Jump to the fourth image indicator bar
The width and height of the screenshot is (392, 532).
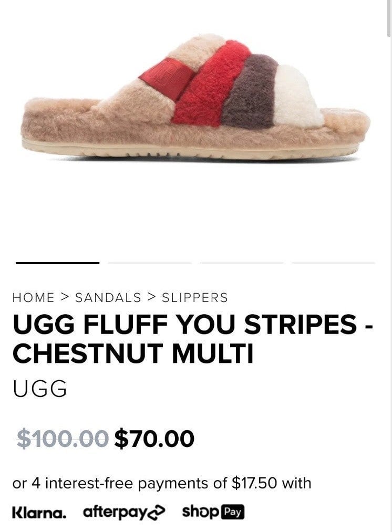pyautogui.click(x=334, y=263)
